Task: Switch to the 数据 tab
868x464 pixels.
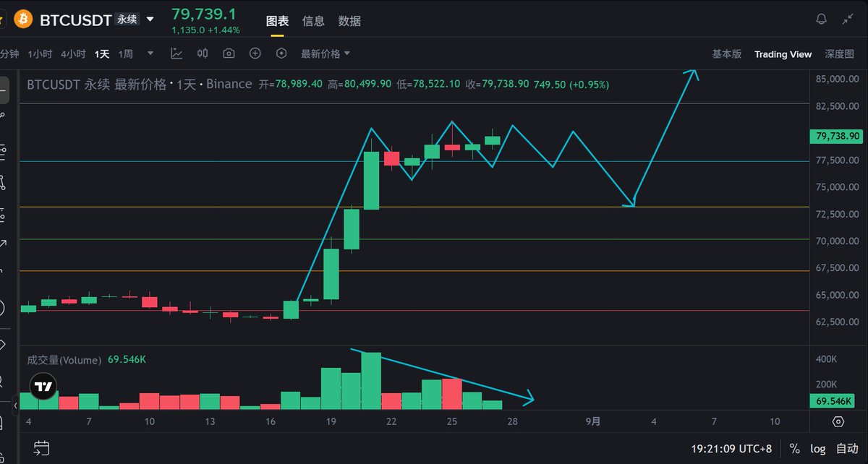Action: [349, 21]
